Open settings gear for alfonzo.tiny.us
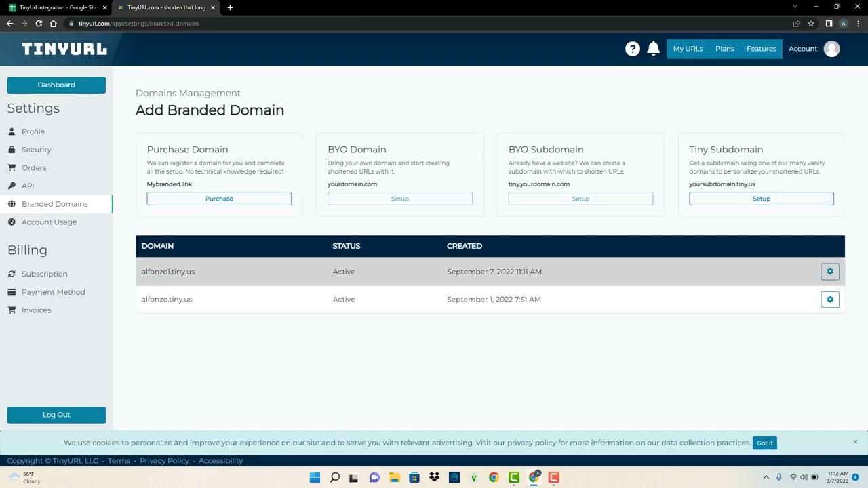 click(830, 300)
